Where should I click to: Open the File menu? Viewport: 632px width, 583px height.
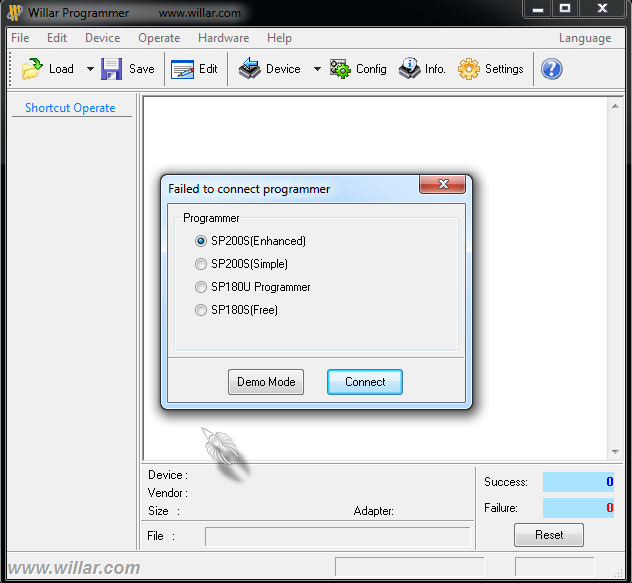pyautogui.click(x=20, y=38)
